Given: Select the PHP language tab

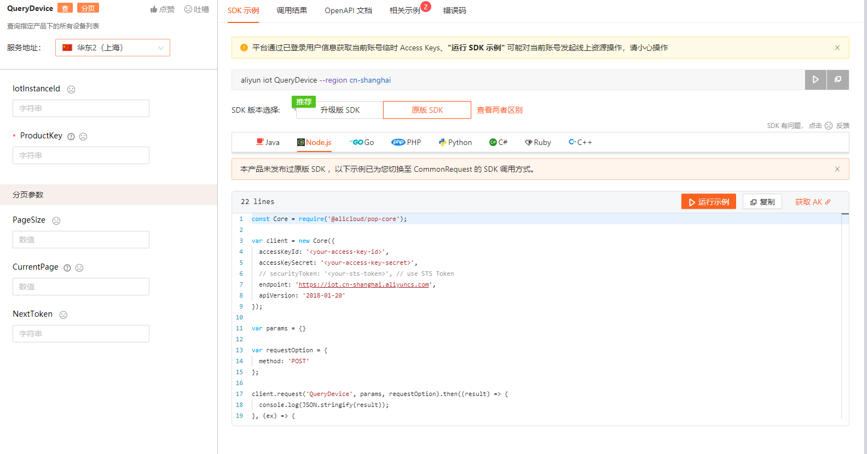Looking at the screenshot, I should [406, 142].
